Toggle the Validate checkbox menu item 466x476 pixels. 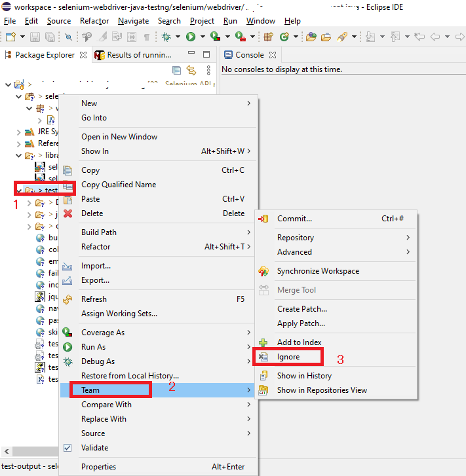click(x=68, y=448)
